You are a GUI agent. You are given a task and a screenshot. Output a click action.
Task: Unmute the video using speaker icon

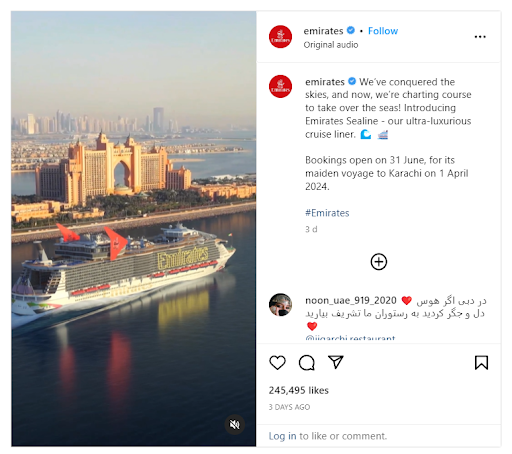click(235, 424)
